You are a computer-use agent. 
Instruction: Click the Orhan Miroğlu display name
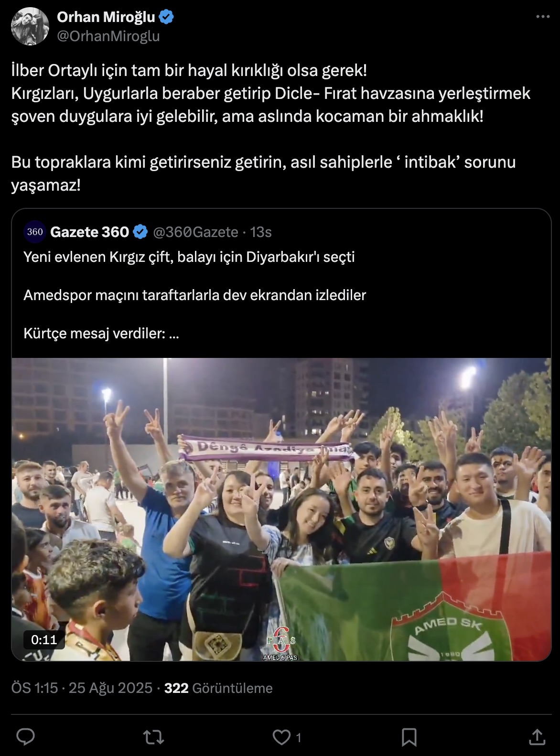coord(106,17)
